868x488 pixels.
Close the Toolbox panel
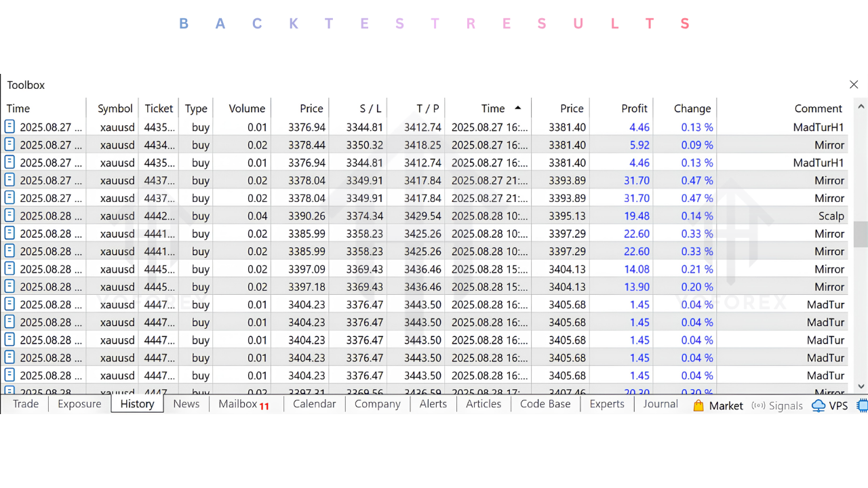pos(854,85)
